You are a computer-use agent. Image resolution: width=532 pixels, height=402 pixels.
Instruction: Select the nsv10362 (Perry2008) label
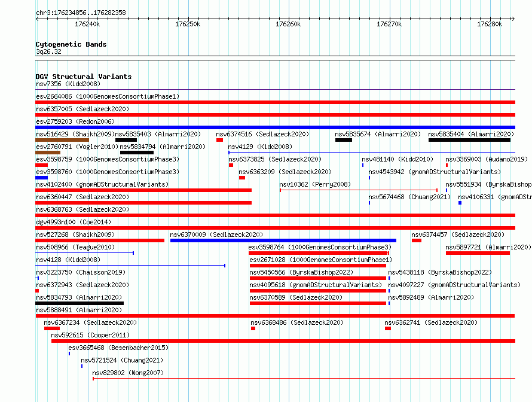point(315,184)
